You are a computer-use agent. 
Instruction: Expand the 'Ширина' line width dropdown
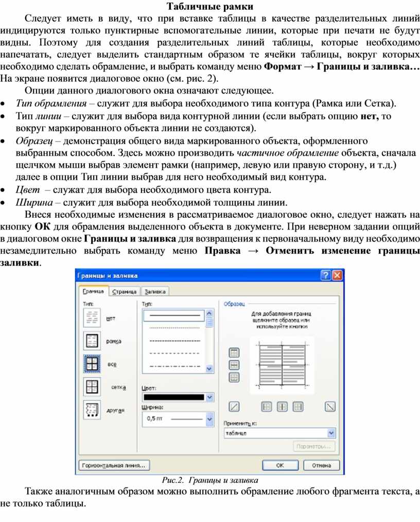click(209, 419)
